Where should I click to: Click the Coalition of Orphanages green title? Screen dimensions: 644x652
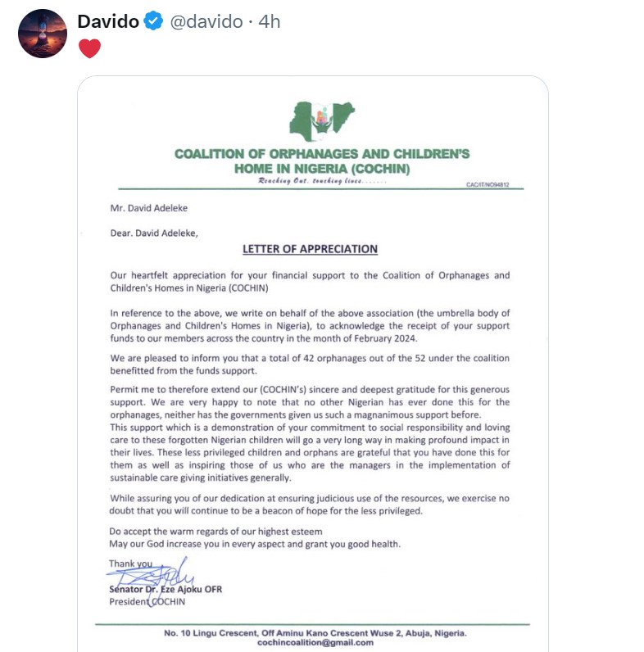tap(321, 161)
